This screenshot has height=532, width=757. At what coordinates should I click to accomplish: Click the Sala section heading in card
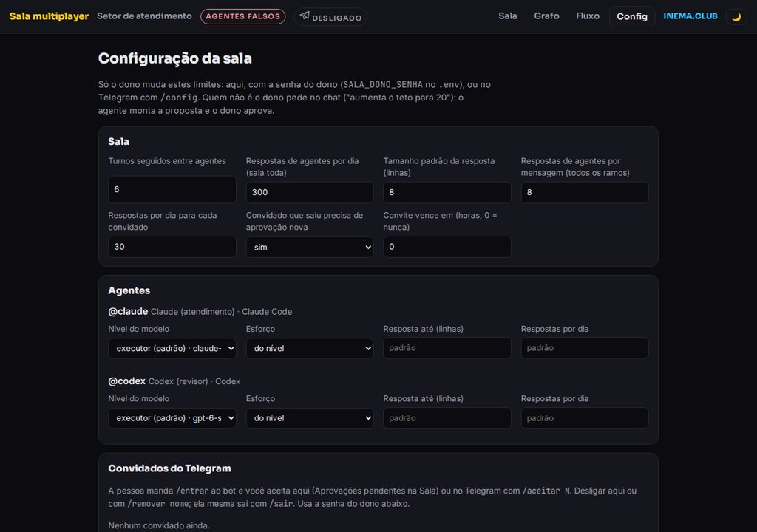pos(118,141)
